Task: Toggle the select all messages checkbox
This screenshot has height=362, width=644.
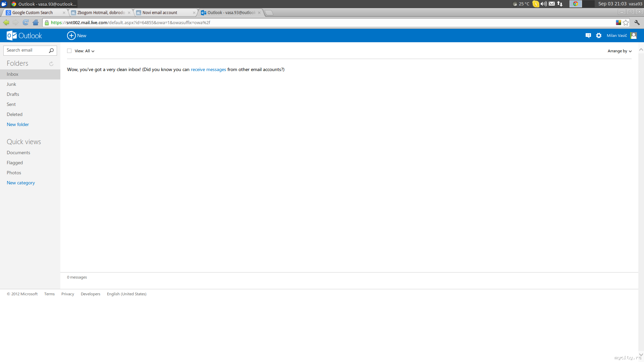Action: point(69,51)
